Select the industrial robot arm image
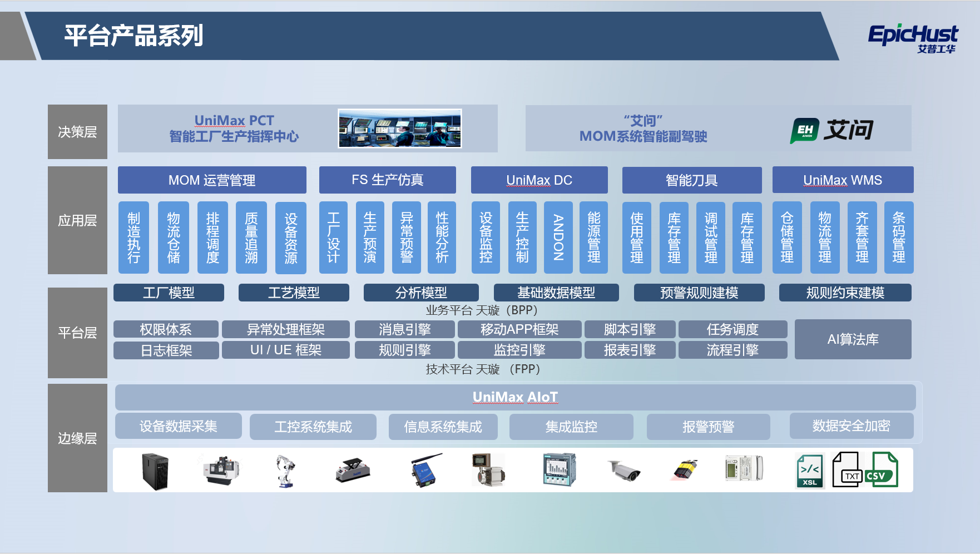The width and height of the screenshot is (980, 554). [x=285, y=471]
